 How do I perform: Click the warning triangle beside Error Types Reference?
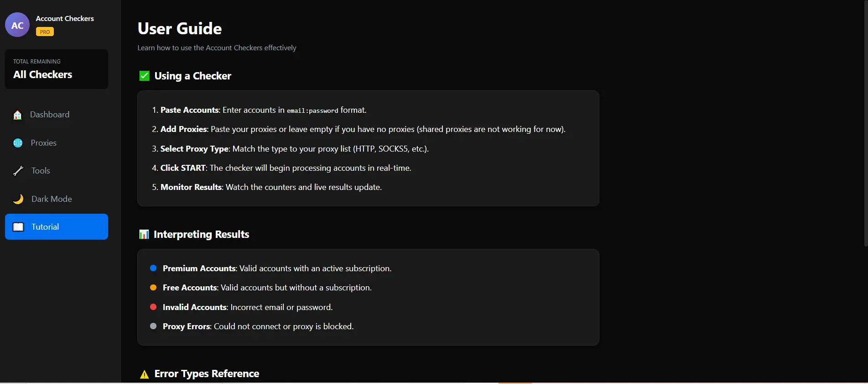[144, 374]
